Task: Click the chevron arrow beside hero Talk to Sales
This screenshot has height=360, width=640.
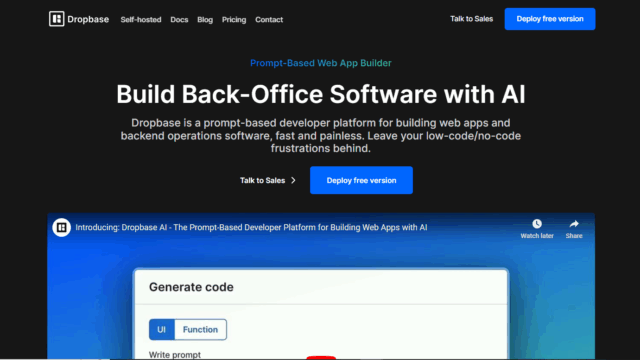Action: (x=293, y=180)
